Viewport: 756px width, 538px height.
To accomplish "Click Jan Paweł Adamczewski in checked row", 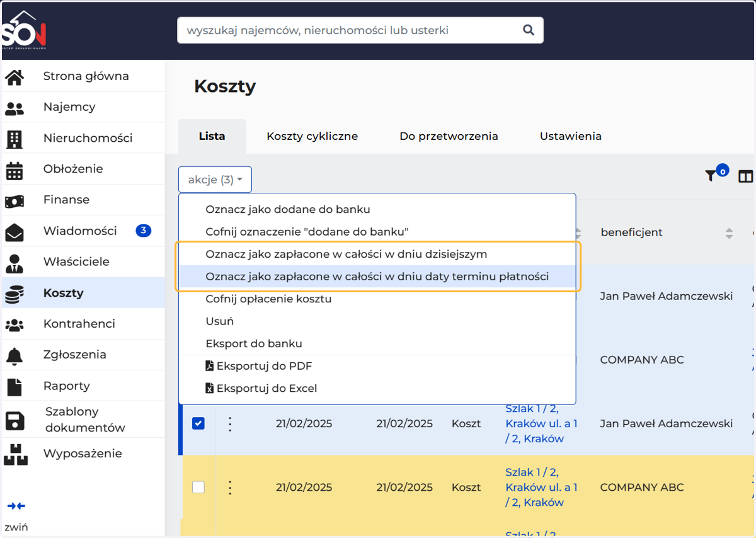I will click(667, 423).
